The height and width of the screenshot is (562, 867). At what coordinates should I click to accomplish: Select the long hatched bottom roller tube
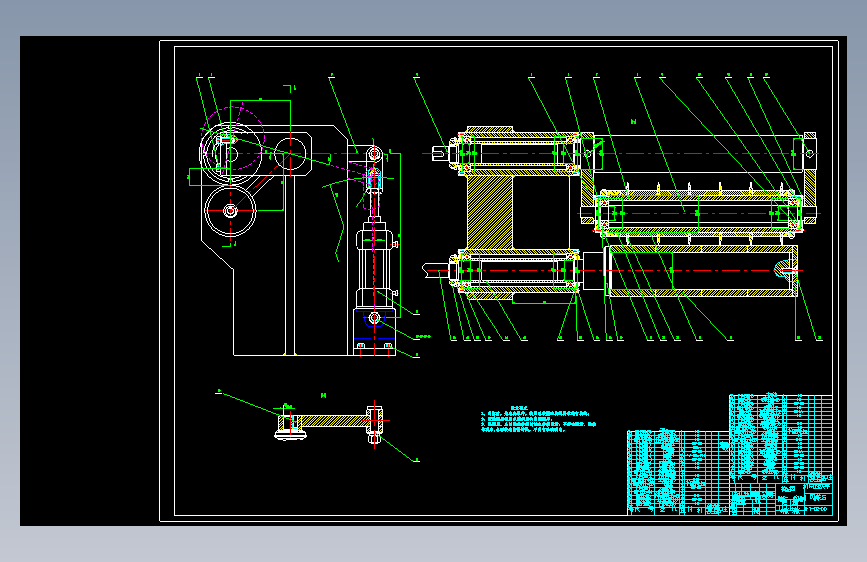coord(702,270)
